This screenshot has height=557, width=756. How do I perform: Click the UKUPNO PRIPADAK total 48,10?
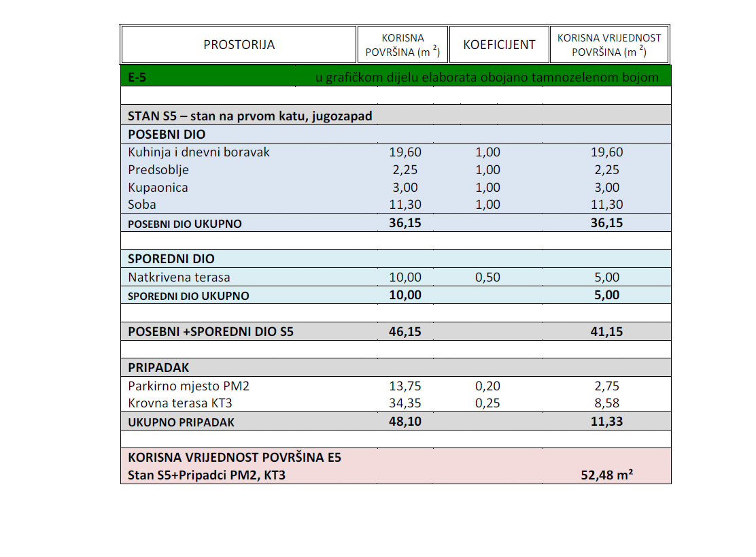[x=405, y=422]
